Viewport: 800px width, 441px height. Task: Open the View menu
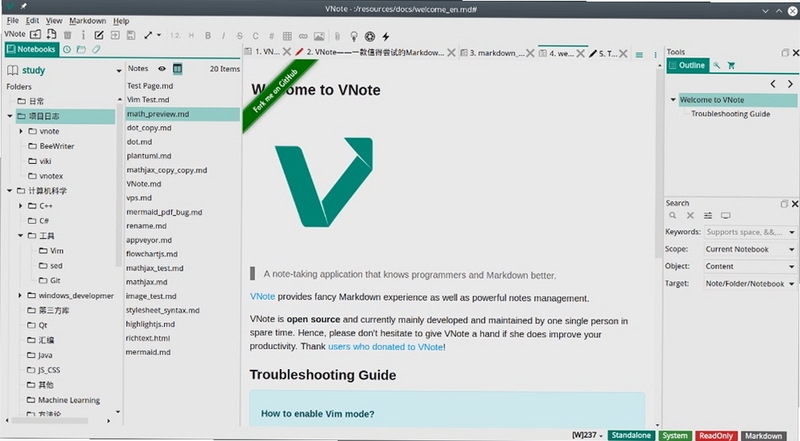pos(54,21)
